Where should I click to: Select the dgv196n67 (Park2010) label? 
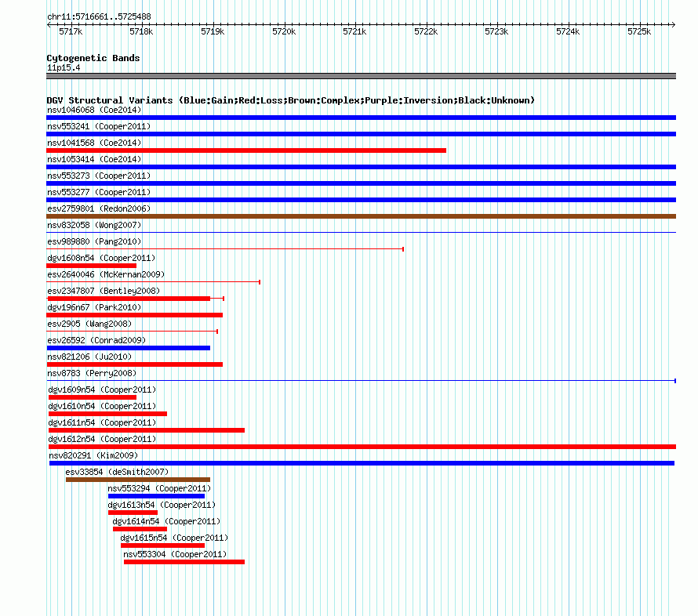pyautogui.click(x=94, y=307)
